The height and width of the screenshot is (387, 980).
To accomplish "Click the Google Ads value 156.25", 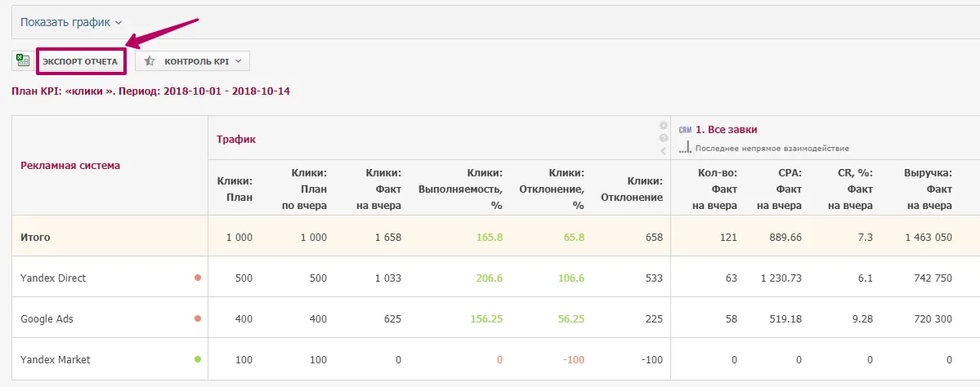I will pos(487,318).
